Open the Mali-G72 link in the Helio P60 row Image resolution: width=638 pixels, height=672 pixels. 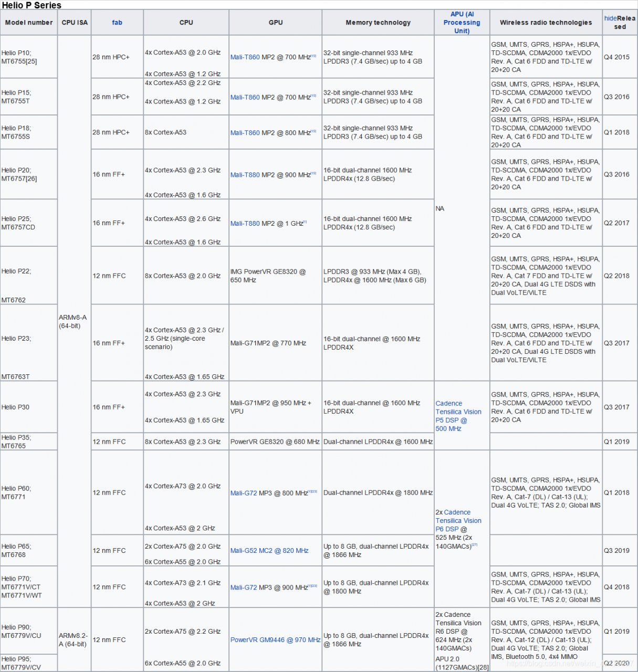(x=244, y=493)
